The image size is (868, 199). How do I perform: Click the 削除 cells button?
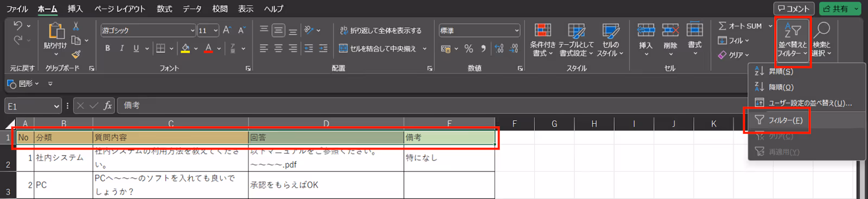coord(671,40)
